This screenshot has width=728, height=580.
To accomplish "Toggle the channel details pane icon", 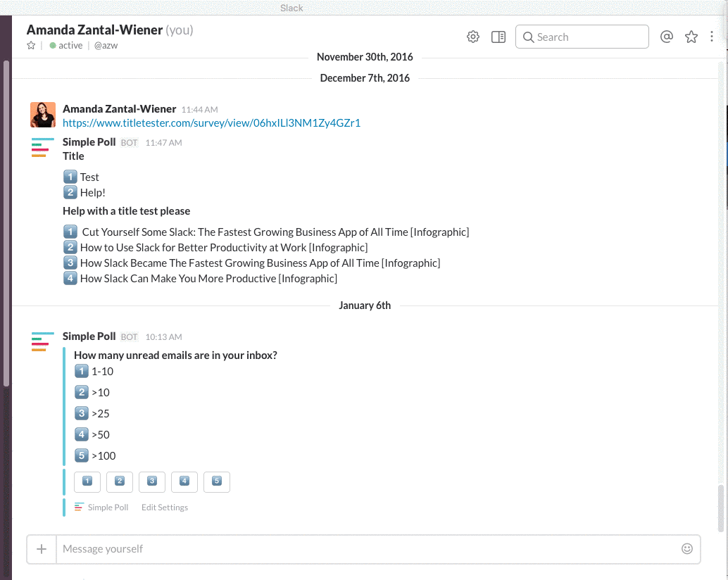I will point(498,37).
